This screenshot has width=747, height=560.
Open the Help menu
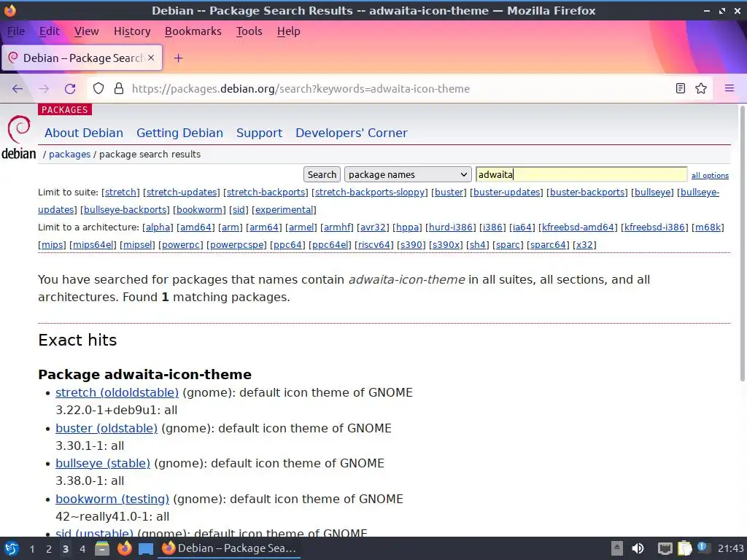[289, 31]
